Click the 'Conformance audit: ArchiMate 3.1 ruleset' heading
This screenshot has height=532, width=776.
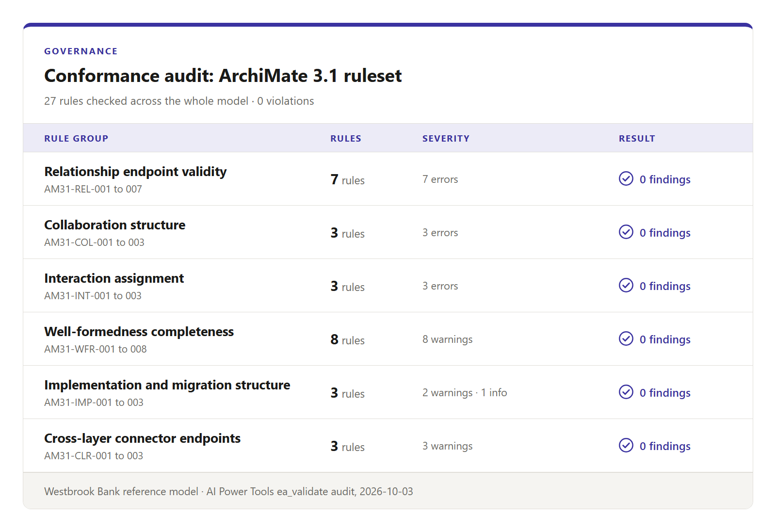tap(223, 76)
